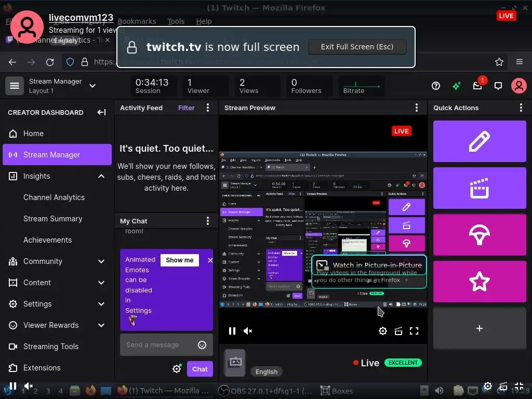Viewport: 532px width, 399px height.
Task: Trigger the clip quick action tile
Action: click(x=479, y=188)
